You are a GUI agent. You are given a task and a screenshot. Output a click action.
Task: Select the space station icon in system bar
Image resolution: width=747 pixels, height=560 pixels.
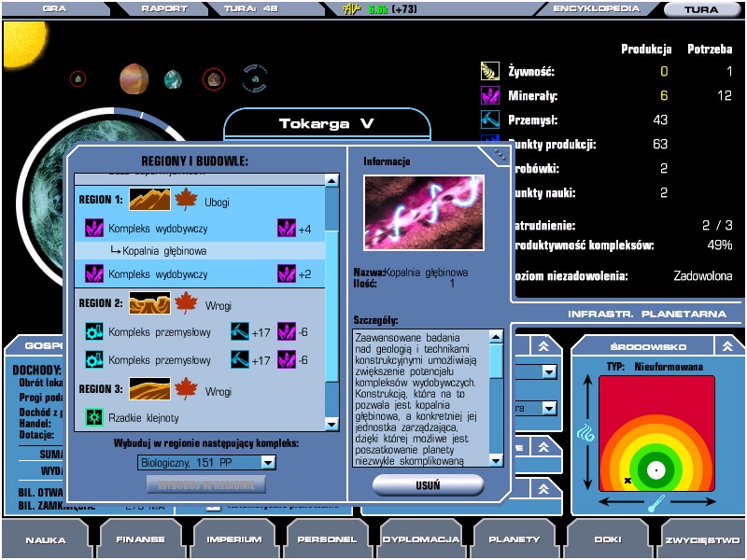(x=255, y=79)
